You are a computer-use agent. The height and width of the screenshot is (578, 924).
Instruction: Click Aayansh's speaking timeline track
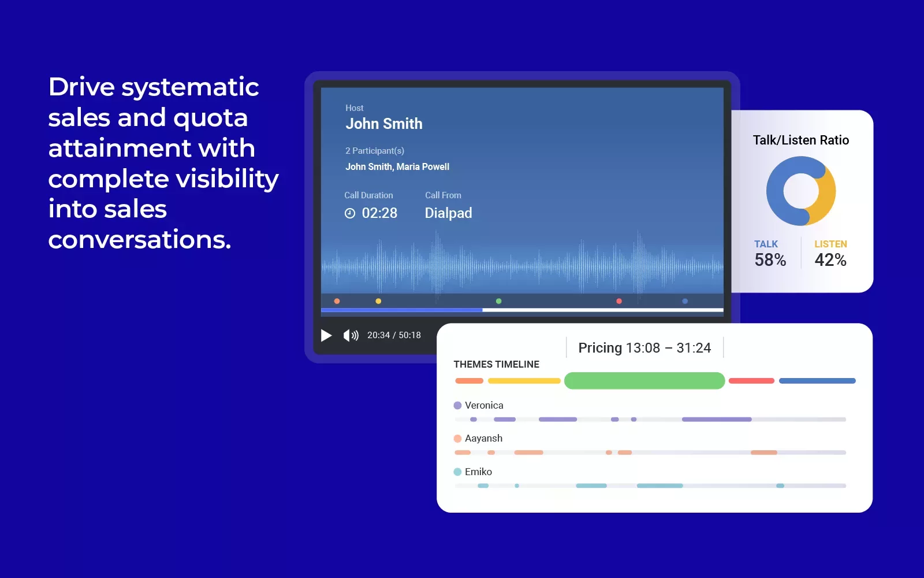click(x=650, y=453)
